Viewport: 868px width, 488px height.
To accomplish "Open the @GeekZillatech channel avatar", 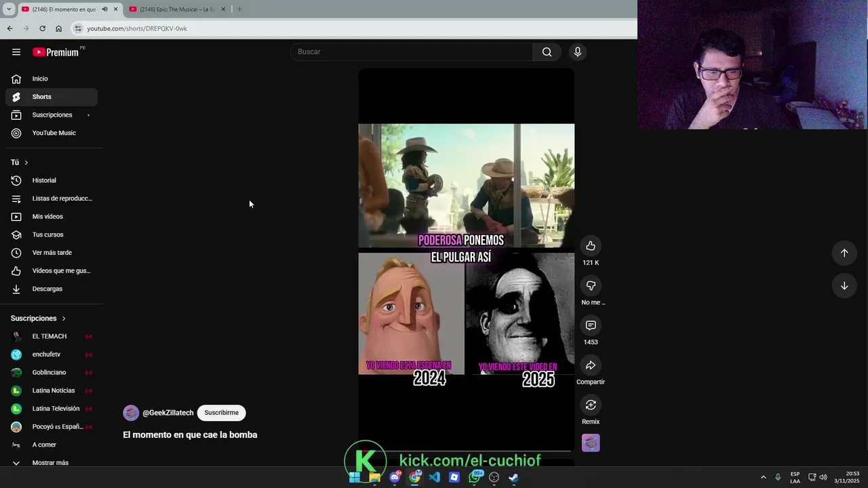I will (x=131, y=413).
